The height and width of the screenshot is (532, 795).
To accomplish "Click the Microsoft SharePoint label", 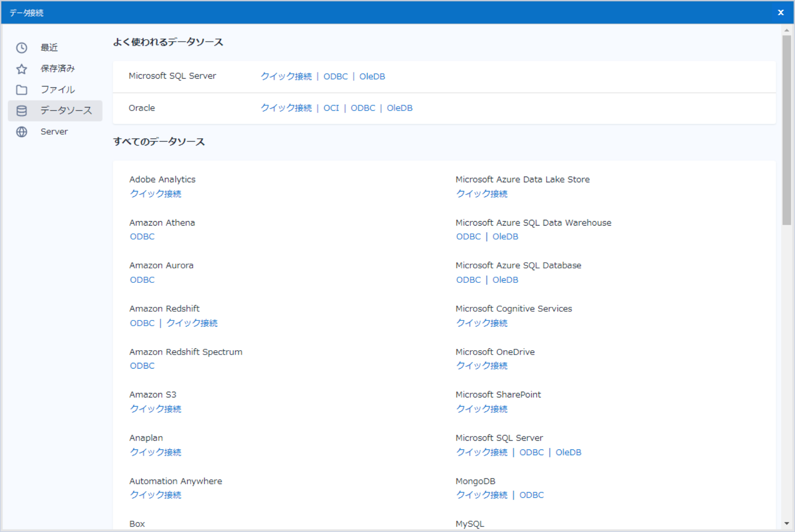I will 498,395.
